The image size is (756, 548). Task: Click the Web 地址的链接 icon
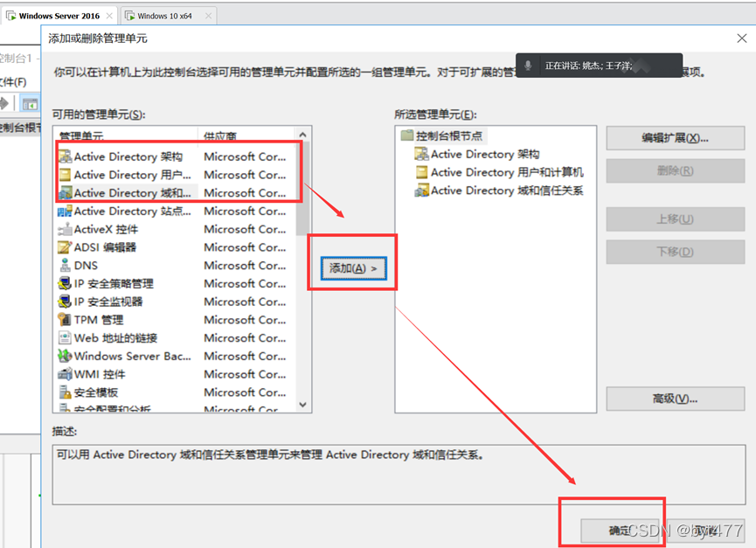coord(65,338)
